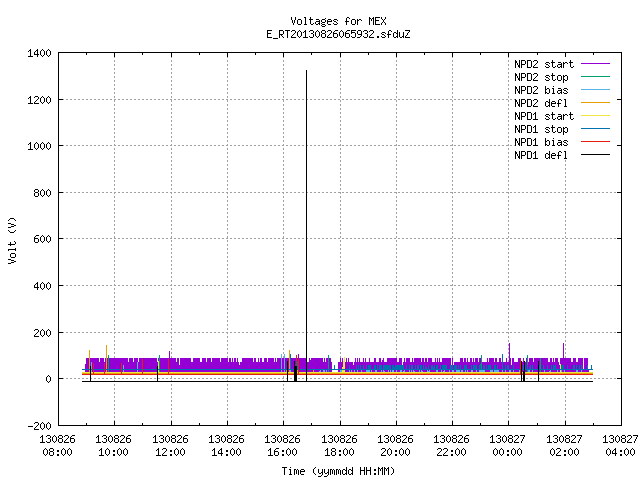Click the x-axis label 'Time (yymmdd HH:MM)'

(338, 471)
